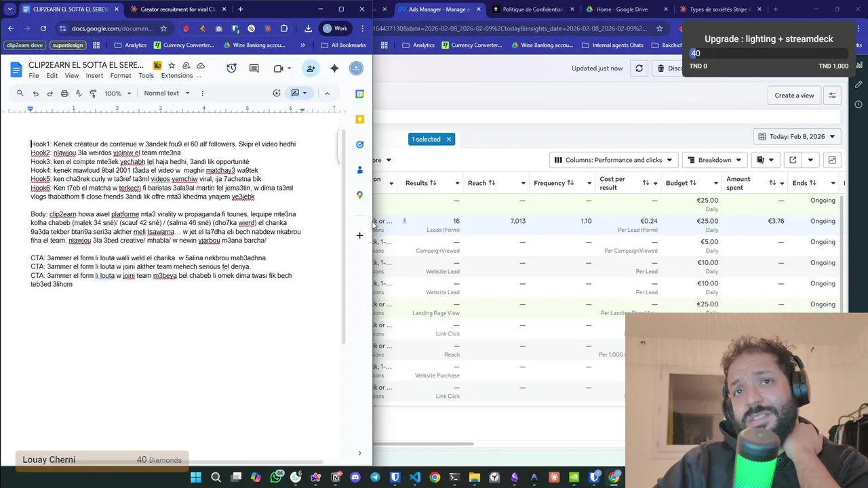Image resolution: width=868 pixels, height=488 pixels.
Task: Open version history clock icon in Docs
Action: pyautogui.click(x=231, y=68)
